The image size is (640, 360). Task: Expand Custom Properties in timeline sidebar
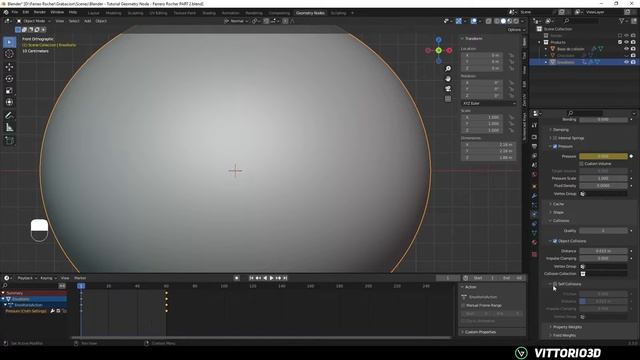click(479, 332)
